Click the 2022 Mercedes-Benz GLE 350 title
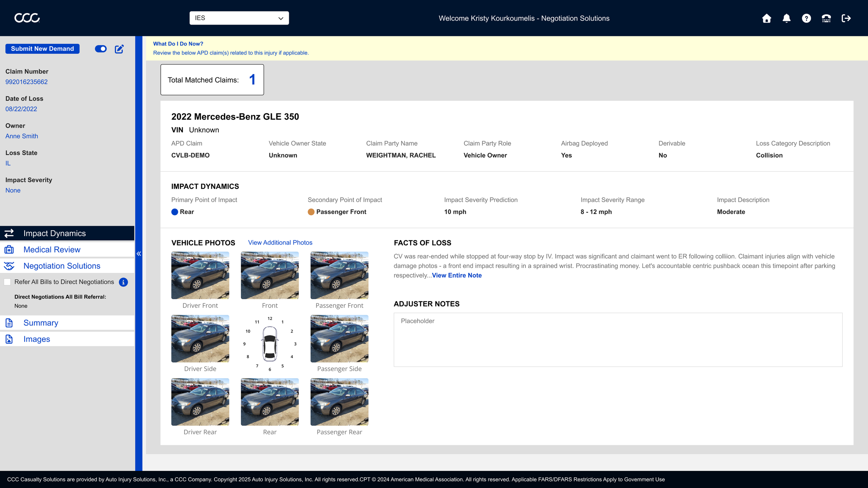This screenshot has height=488, width=868. click(x=235, y=117)
